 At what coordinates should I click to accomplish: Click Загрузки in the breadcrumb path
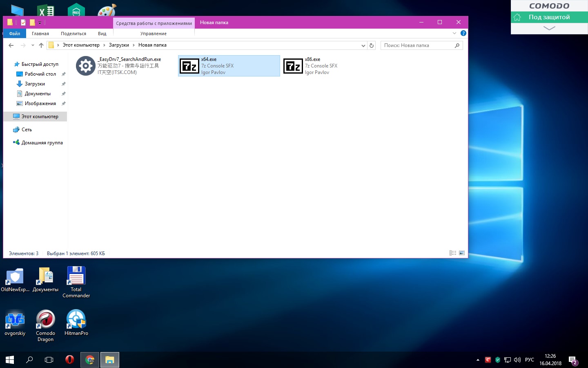119,45
